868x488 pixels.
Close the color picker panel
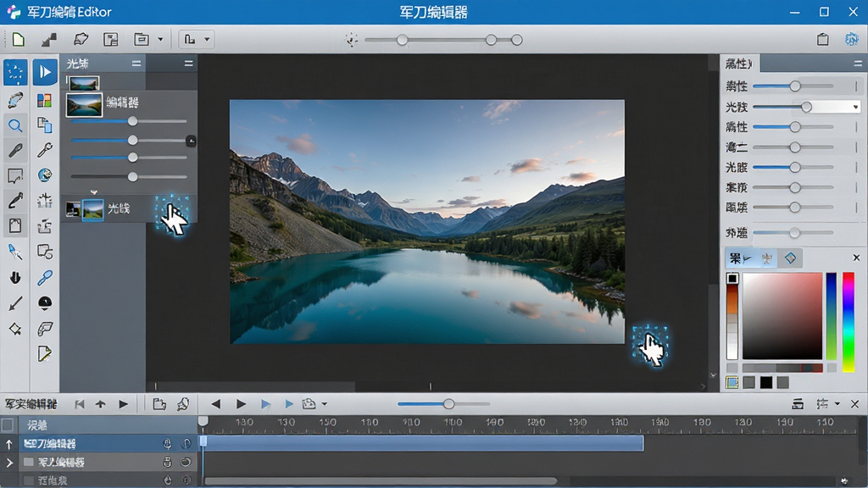tap(856, 258)
